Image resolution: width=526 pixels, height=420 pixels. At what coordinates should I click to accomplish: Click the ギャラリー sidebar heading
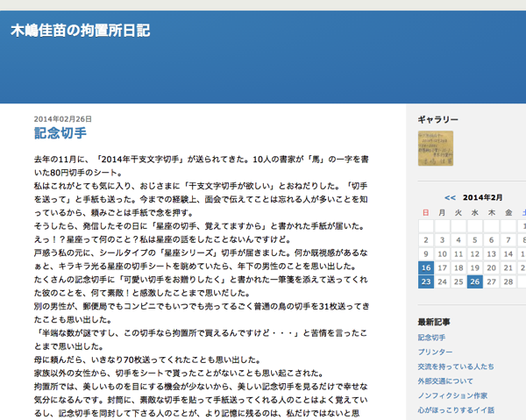click(437, 119)
